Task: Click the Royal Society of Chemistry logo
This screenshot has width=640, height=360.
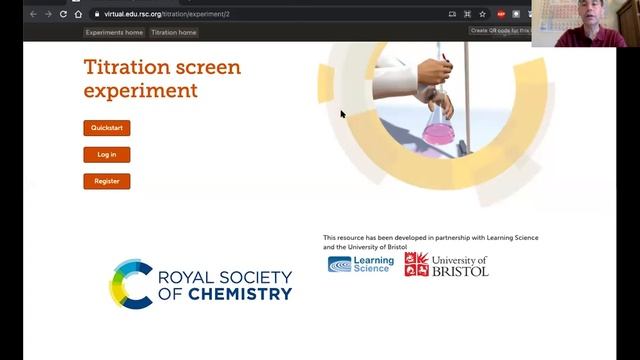Action: click(201, 284)
